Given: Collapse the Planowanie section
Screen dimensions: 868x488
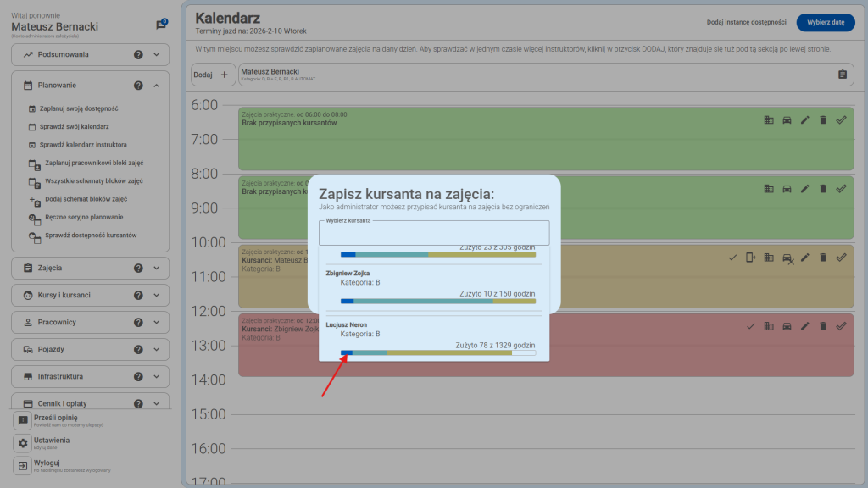Looking at the screenshot, I should [x=155, y=85].
